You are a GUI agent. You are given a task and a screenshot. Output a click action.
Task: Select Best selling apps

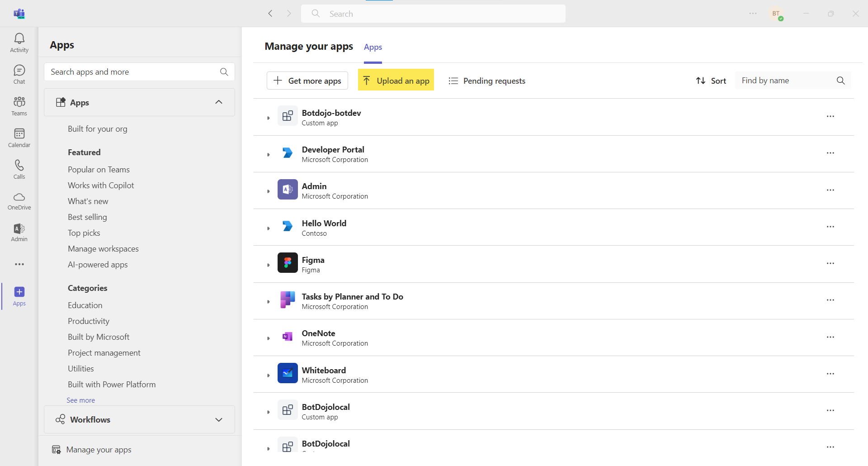87,217
